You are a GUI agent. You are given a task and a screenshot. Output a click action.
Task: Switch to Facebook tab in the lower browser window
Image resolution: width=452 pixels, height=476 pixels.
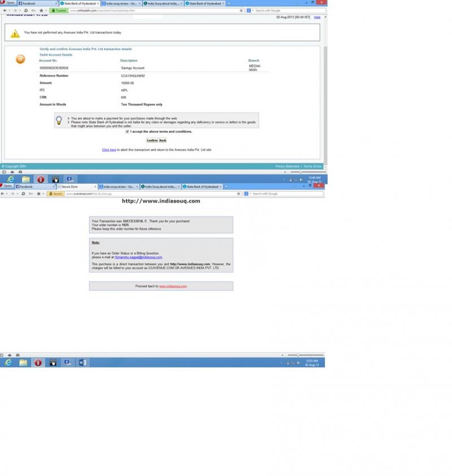tap(34, 187)
